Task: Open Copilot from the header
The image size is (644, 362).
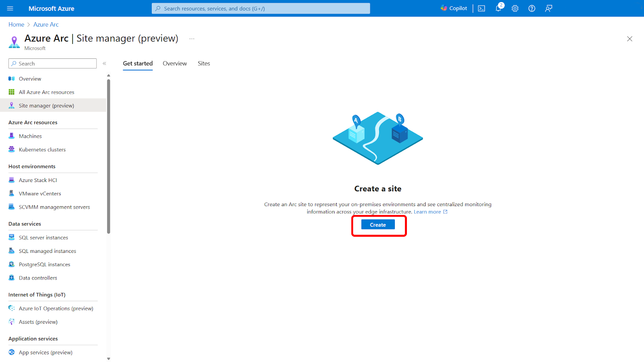Action: pos(454,8)
